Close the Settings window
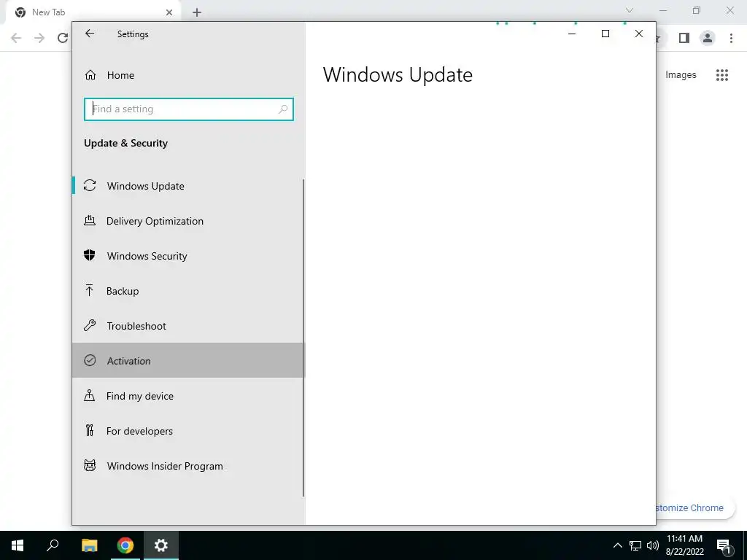Viewport: 747px width, 560px height. (639, 34)
